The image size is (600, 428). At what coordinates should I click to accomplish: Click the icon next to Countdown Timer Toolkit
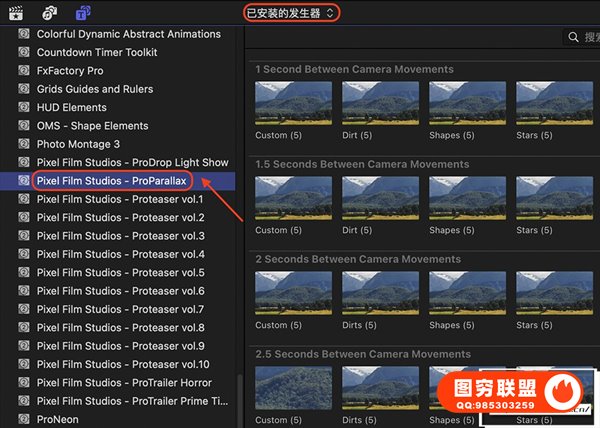coord(24,53)
